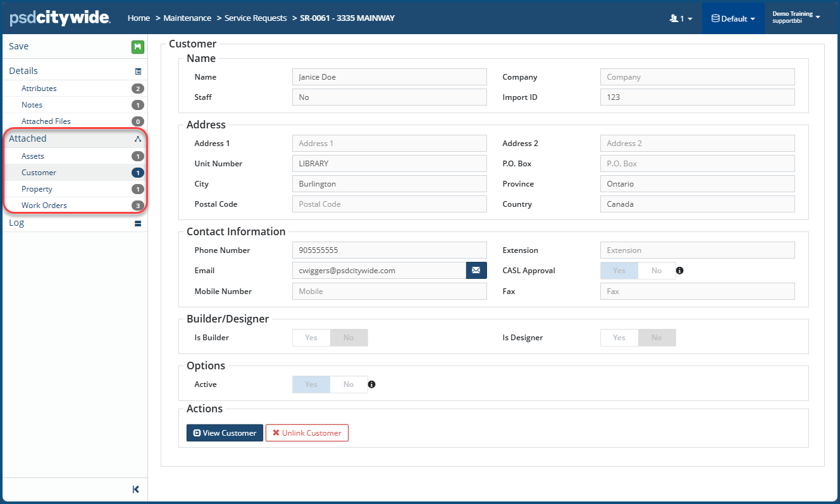Click the psdcitywide logo
840x504 pixels.
[x=60, y=18]
